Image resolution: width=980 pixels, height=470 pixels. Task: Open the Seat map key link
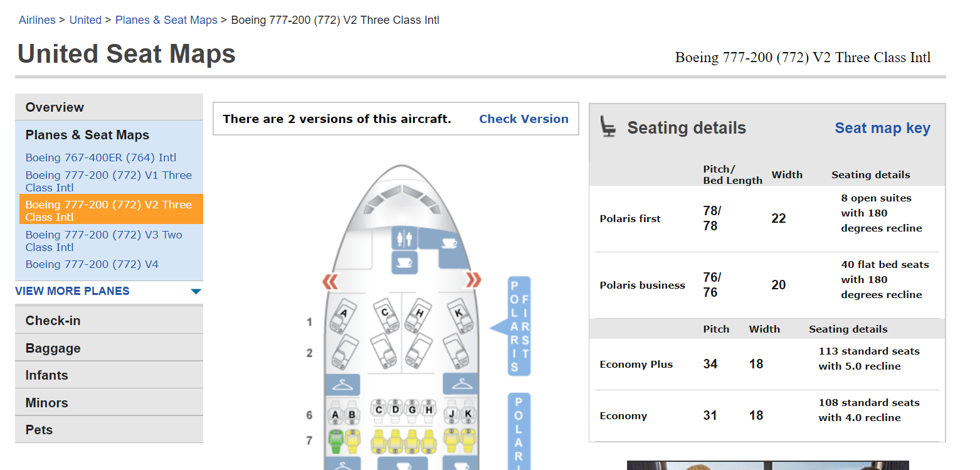(x=882, y=128)
